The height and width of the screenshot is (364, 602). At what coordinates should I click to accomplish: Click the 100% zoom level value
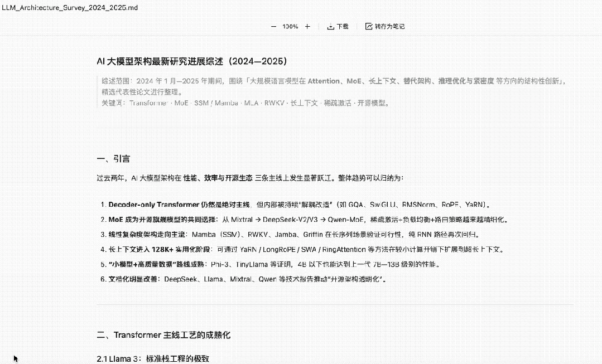(290, 26)
